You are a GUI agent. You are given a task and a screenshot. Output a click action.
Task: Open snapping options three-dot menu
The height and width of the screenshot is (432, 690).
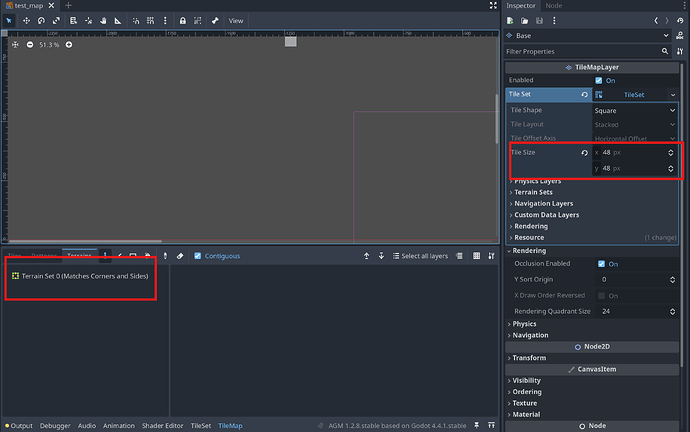[165, 21]
